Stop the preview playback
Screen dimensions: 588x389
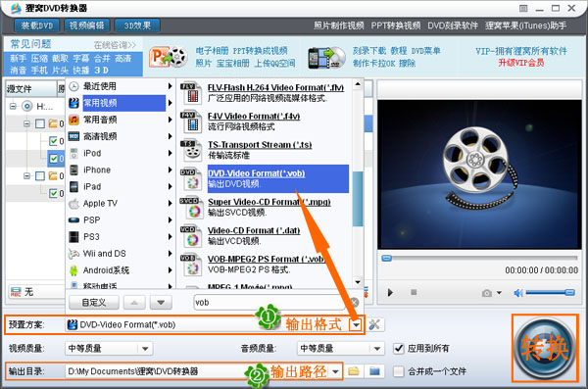(414, 292)
